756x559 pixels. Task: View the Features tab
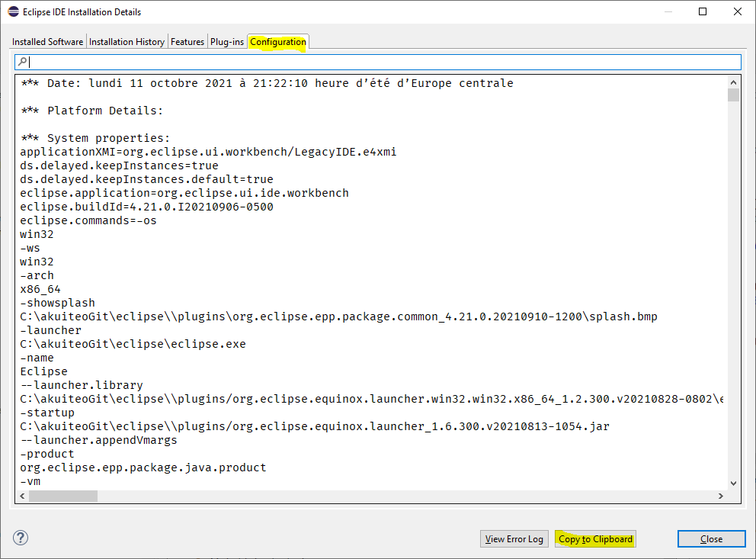coord(187,41)
